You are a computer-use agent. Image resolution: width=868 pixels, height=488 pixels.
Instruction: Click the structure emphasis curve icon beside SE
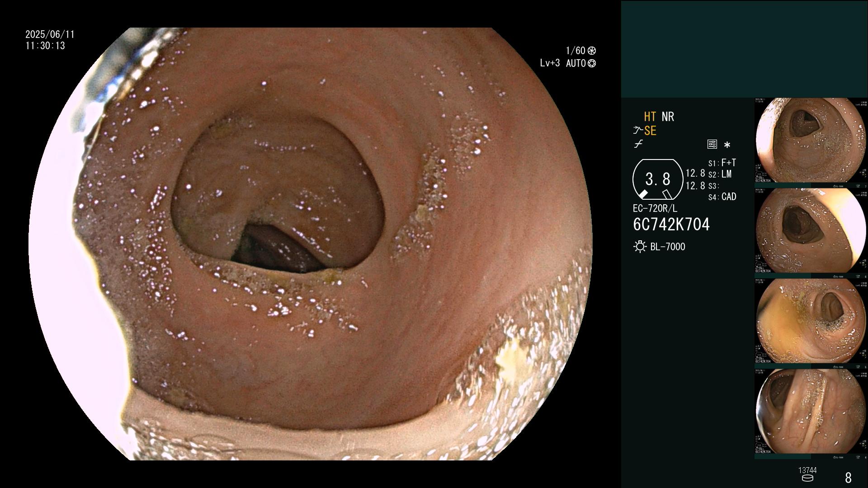638,131
